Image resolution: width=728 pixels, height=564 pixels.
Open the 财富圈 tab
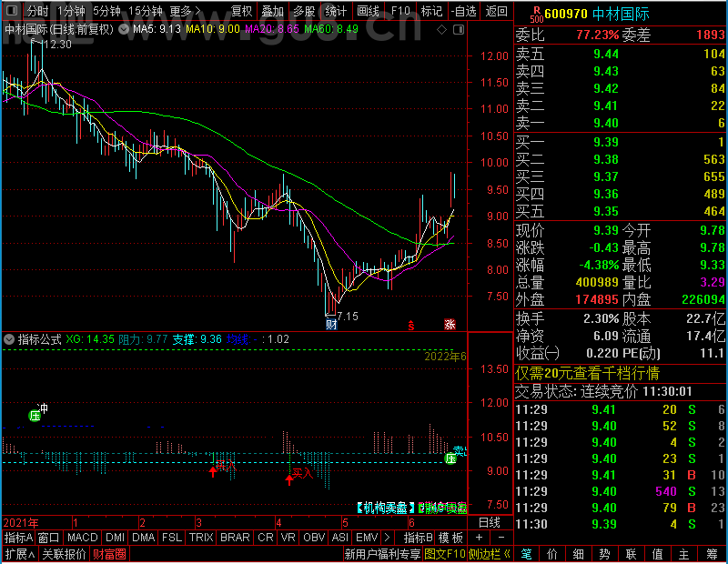[109, 554]
